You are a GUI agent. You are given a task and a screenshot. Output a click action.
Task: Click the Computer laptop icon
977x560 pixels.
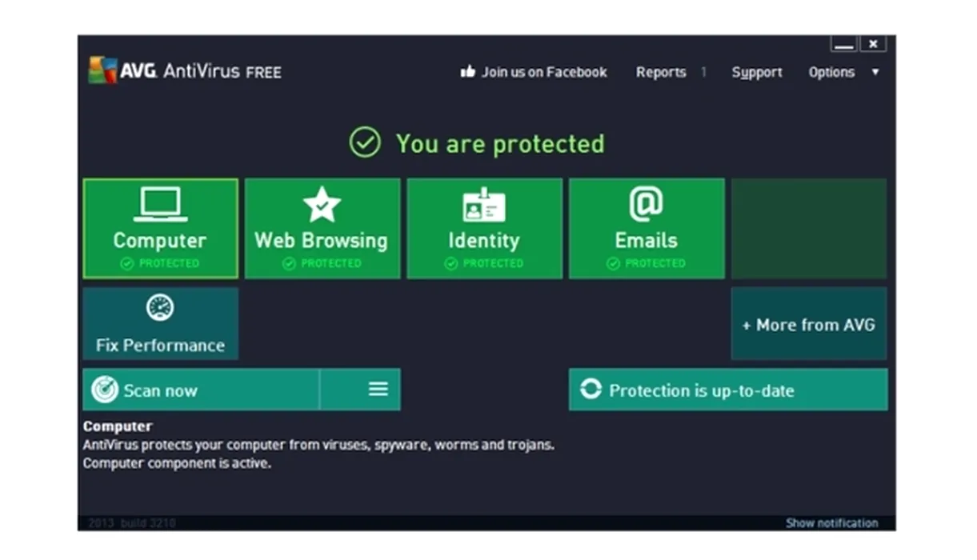click(x=160, y=205)
